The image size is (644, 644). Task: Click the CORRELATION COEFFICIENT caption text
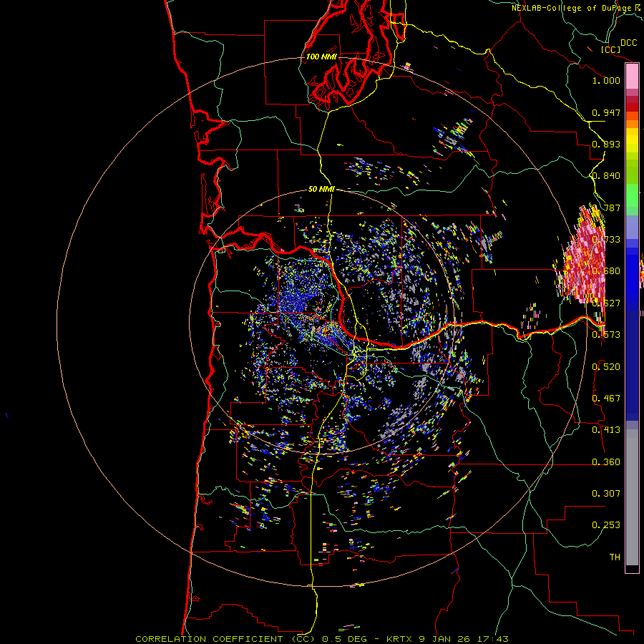tap(209, 639)
